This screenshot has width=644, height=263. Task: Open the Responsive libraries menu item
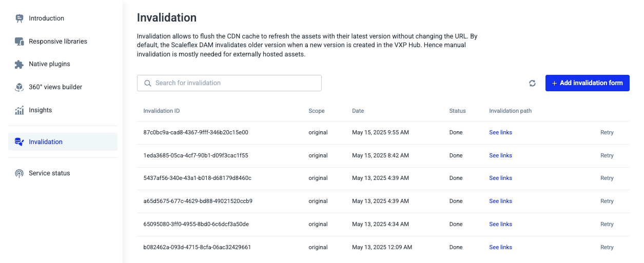[x=58, y=42]
